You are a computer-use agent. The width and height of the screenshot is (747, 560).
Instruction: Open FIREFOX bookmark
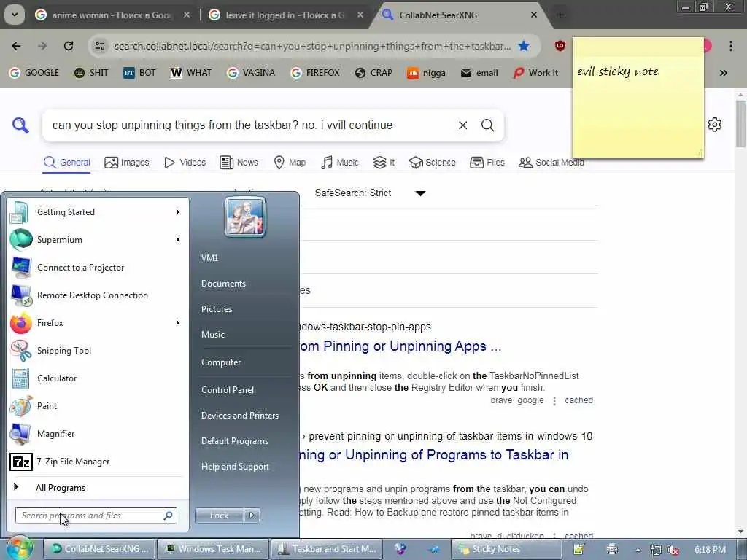(x=315, y=73)
